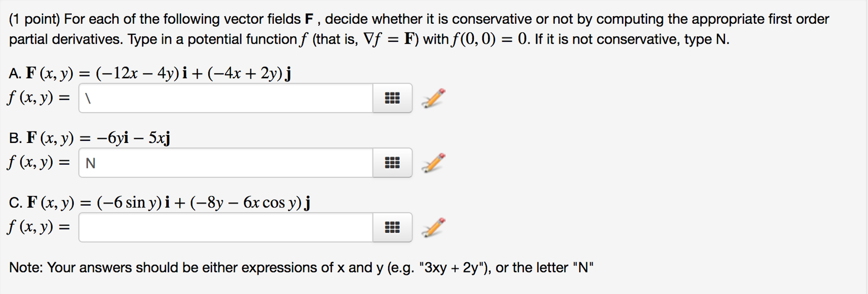This screenshot has width=868, height=294.
Task: Select the answer field containing the letter N
Action: [x=225, y=163]
